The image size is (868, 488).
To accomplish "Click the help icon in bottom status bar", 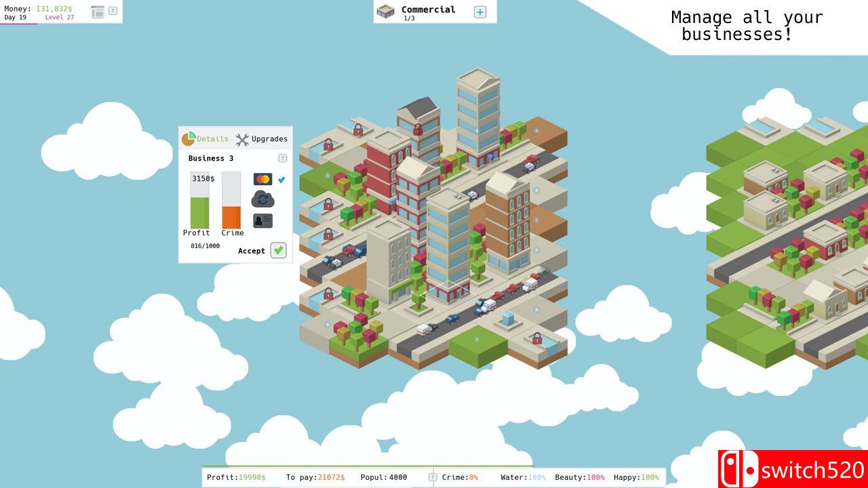I will (x=433, y=477).
